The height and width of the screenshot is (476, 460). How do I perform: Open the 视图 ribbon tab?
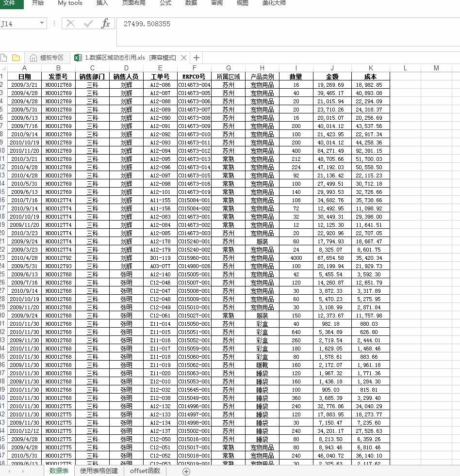(242, 3)
